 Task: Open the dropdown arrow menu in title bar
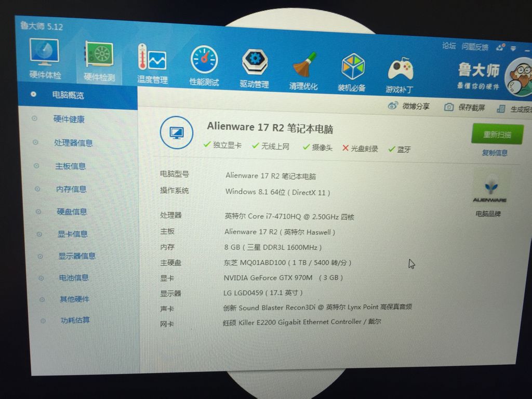point(513,48)
